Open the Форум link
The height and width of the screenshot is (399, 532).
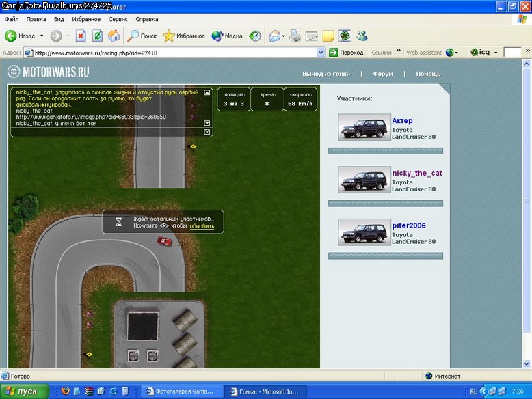(x=383, y=74)
